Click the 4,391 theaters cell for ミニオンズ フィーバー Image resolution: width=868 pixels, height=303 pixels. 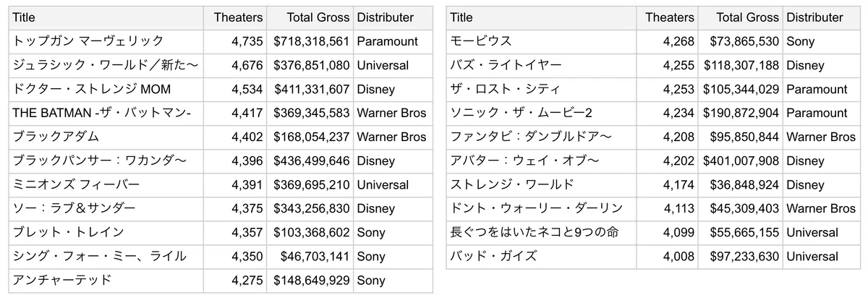[235, 184]
